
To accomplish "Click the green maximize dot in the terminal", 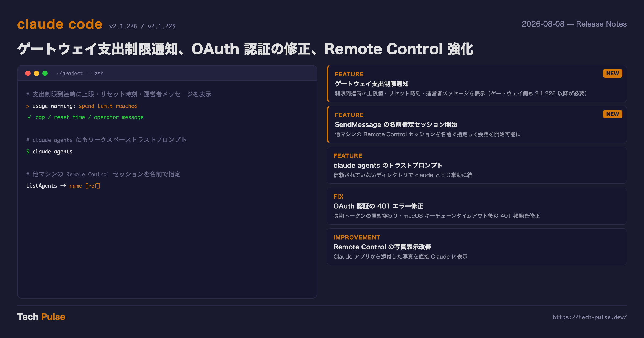I will click(x=45, y=73).
